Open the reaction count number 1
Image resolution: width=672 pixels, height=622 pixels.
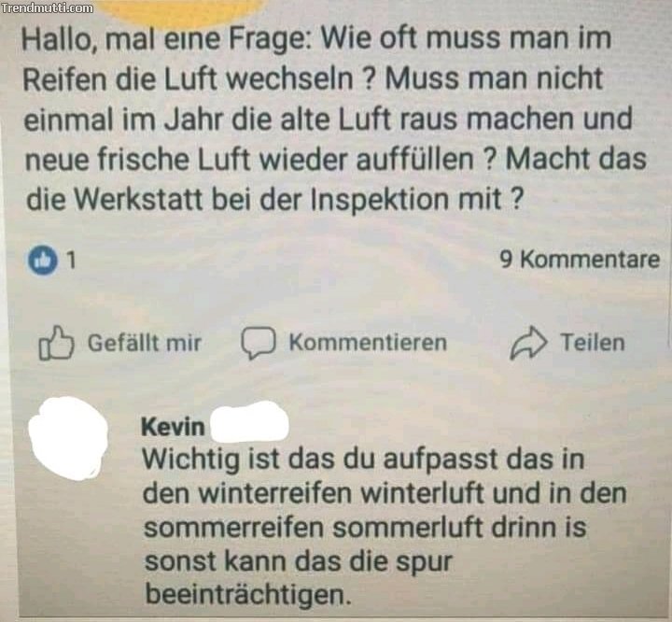pyautogui.click(x=71, y=260)
